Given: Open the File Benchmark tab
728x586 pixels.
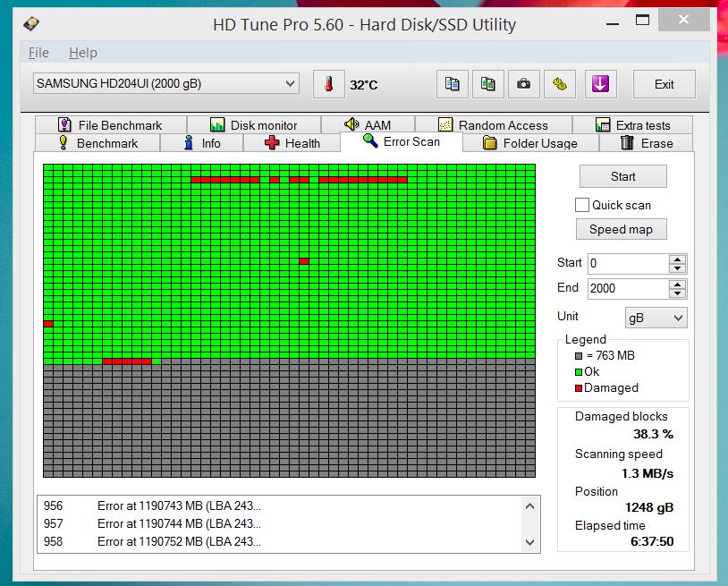Looking at the screenshot, I should tap(111, 125).
